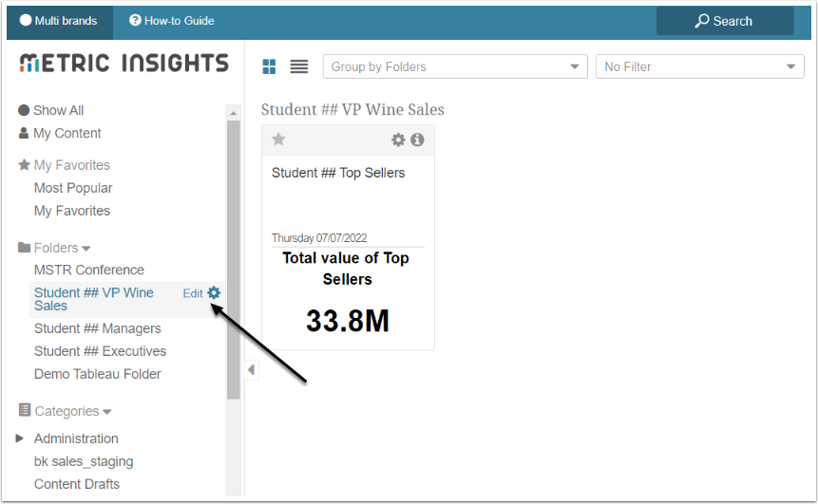The width and height of the screenshot is (818, 504).
Task: Open the No Filter dropdown
Action: tap(699, 66)
